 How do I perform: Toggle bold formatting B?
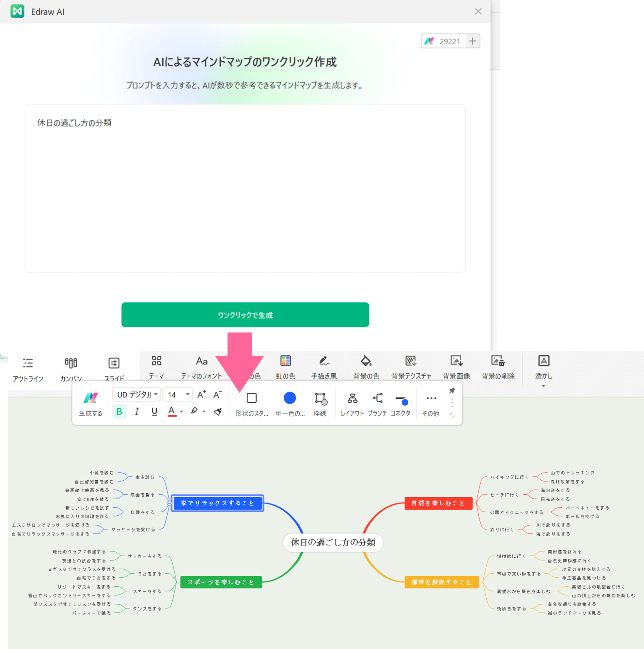[119, 411]
